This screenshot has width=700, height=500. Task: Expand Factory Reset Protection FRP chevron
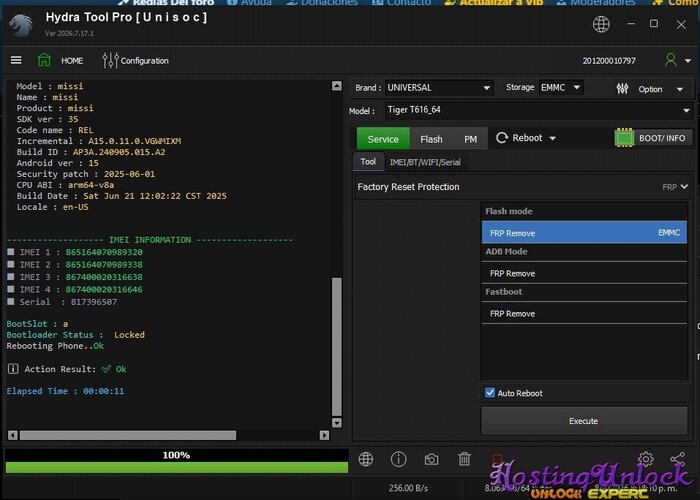pos(684,187)
